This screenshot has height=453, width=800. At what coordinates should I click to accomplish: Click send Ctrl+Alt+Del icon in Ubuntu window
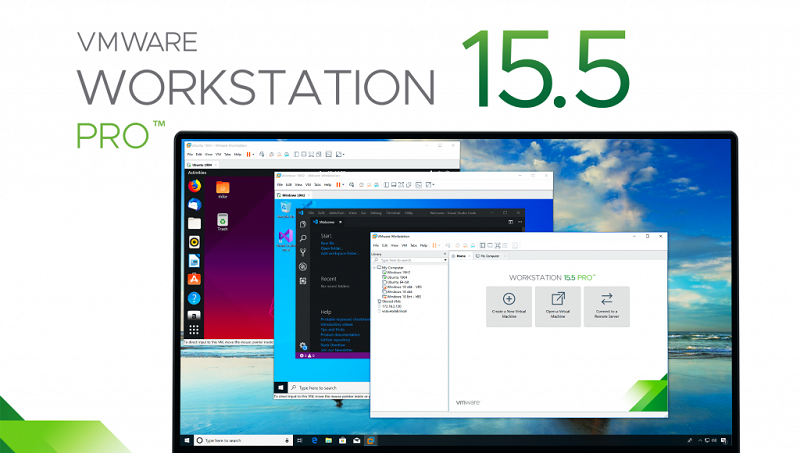point(262,154)
